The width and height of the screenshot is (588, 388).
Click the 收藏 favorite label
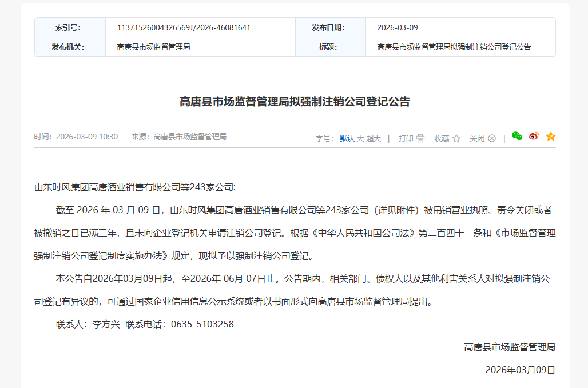(x=442, y=138)
